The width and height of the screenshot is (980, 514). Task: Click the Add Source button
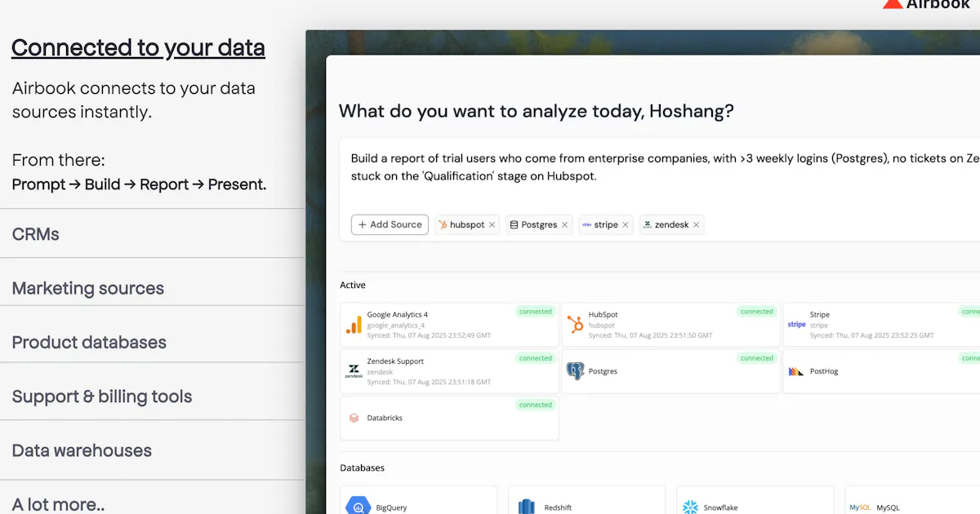390,224
